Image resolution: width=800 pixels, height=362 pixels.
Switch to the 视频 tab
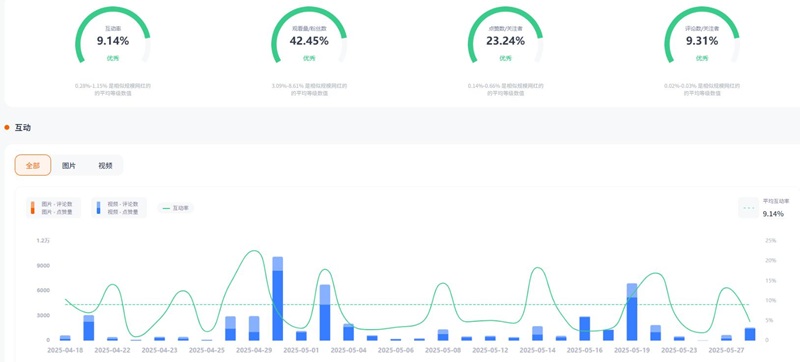coord(105,165)
